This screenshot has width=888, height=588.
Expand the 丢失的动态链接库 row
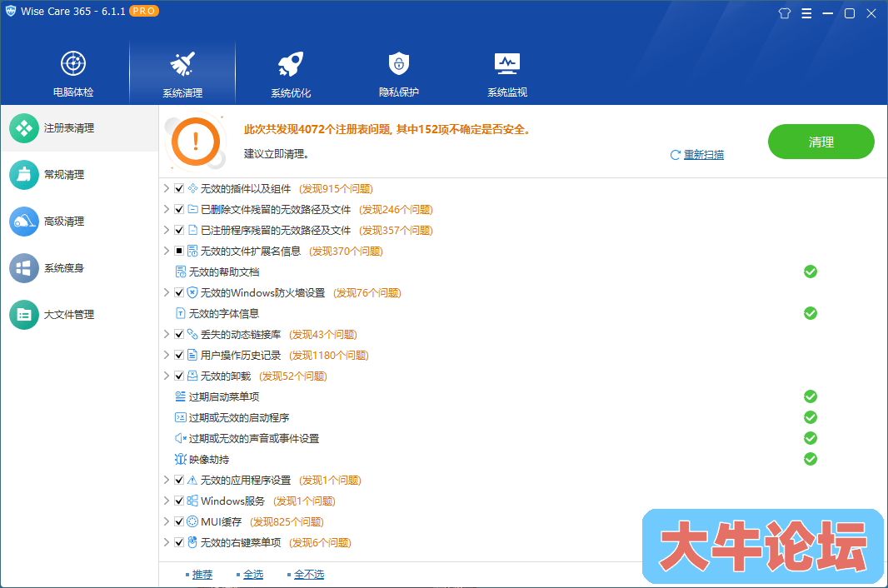click(167, 334)
